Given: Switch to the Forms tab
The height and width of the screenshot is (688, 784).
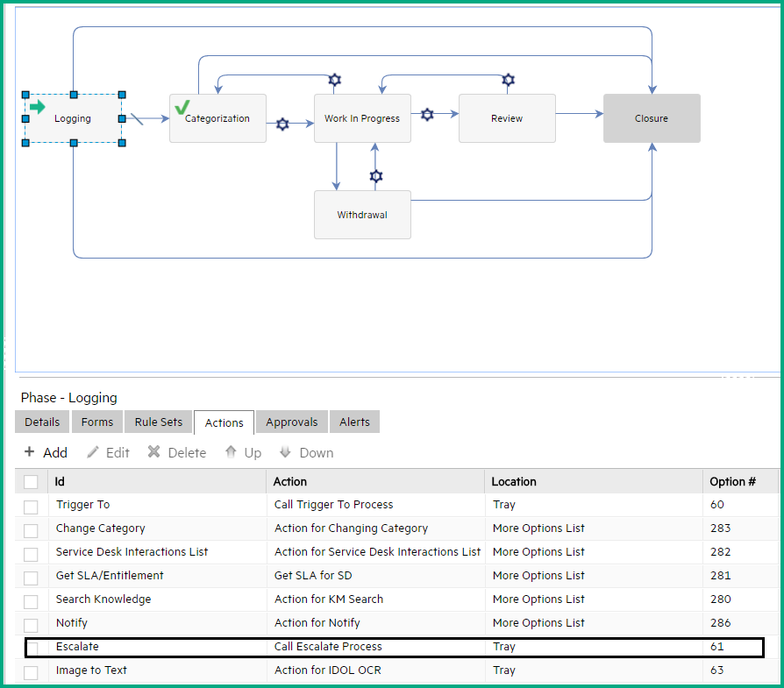Looking at the screenshot, I should coord(97,422).
